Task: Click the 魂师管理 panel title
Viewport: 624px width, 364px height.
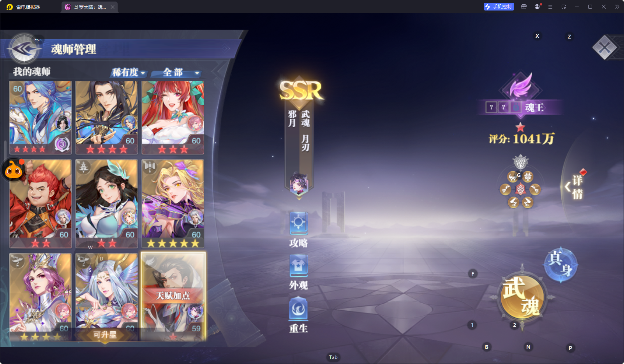Action: click(x=74, y=49)
